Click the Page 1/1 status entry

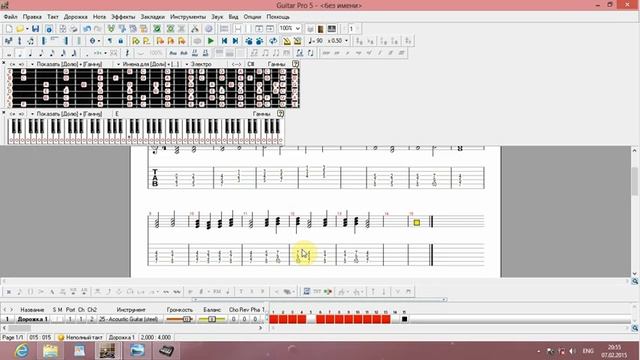13,338
